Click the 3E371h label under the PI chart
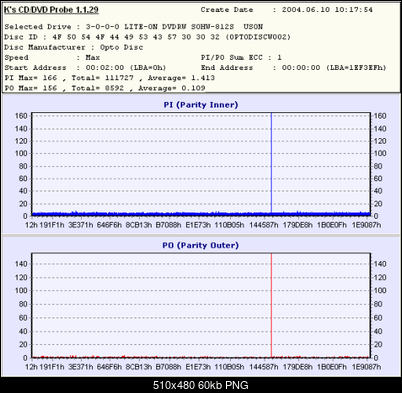This screenshot has height=393, width=402. point(81,225)
